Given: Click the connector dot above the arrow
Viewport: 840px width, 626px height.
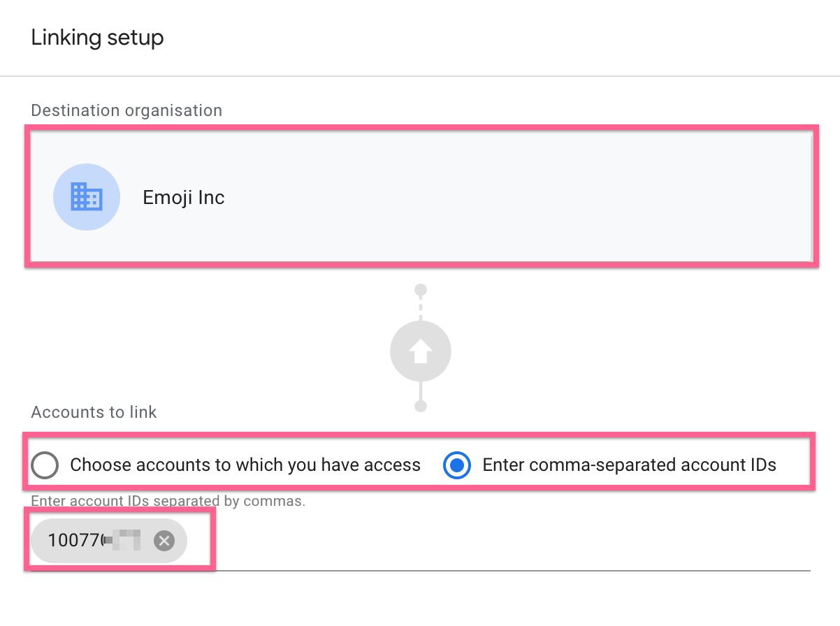Looking at the screenshot, I should tap(420, 290).
